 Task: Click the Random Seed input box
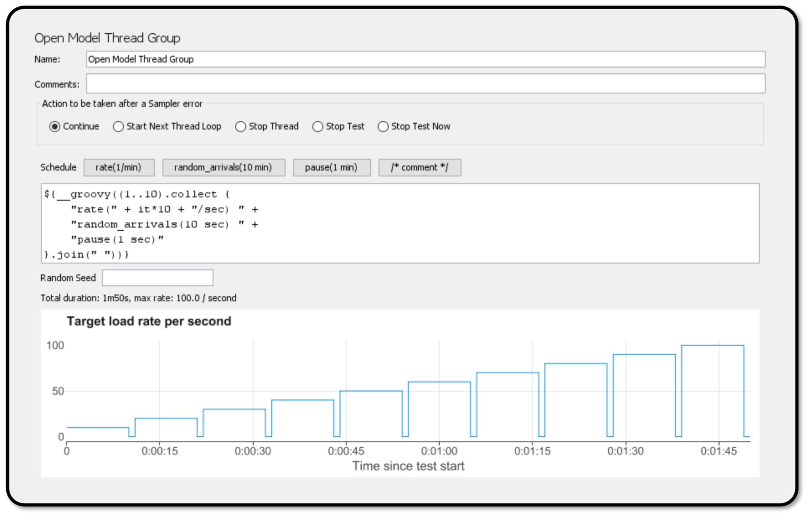[x=157, y=277]
